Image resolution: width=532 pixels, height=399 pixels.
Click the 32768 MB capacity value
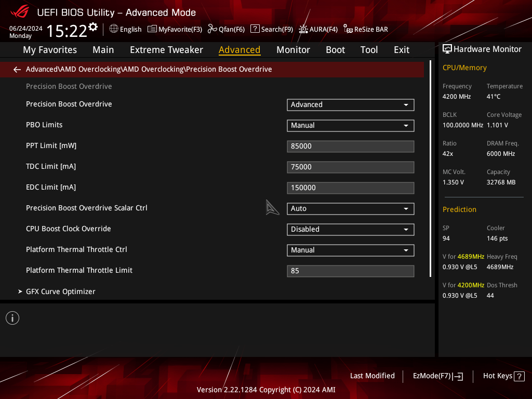click(501, 182)
